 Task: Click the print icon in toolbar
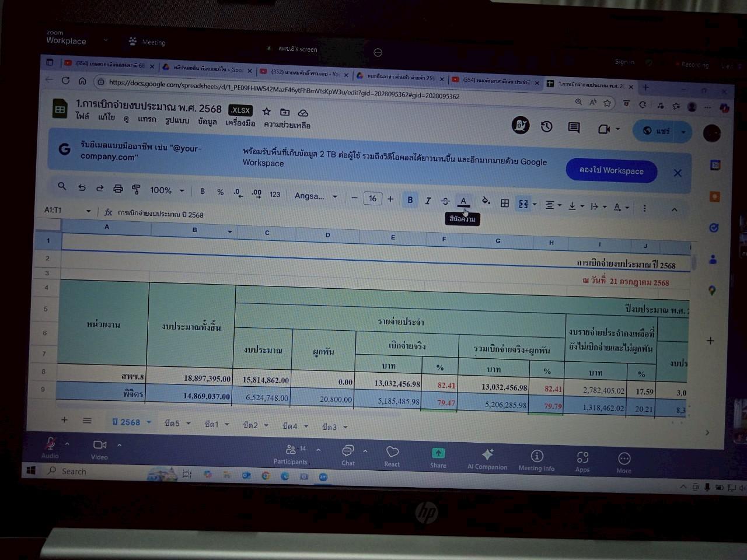click(x=118, y=188)
